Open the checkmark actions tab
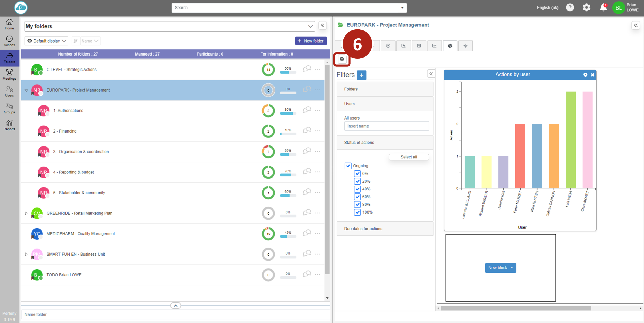This screenshot has width=644, height=323. tap(388, 46)
